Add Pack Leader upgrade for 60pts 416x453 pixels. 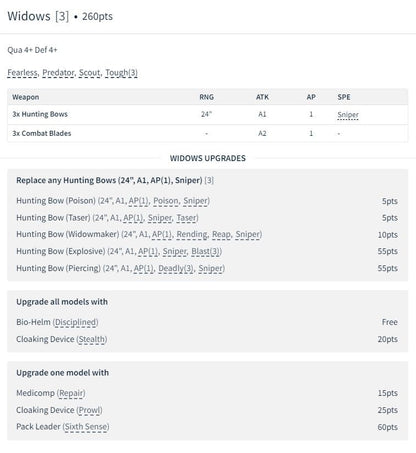[207, 427]
